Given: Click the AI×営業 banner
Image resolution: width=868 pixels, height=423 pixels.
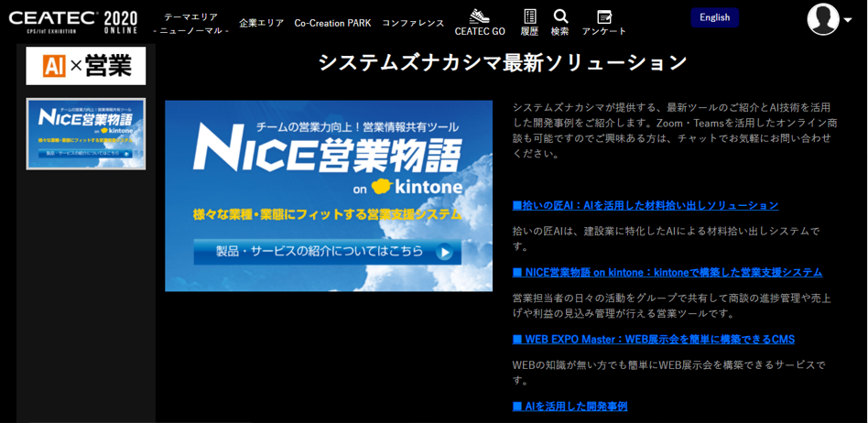Looking at the screenshot, I should (86, 66).
